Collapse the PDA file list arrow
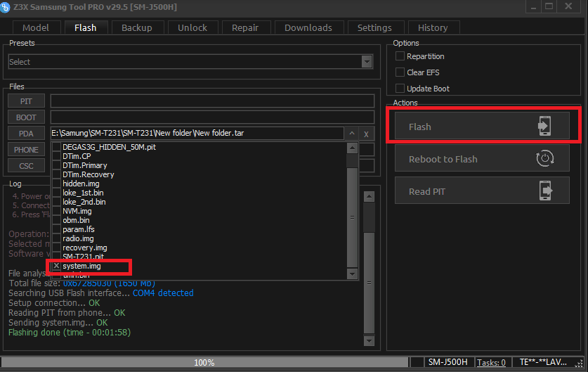Viewport: 588px width, 372px height. click(352, 133)
